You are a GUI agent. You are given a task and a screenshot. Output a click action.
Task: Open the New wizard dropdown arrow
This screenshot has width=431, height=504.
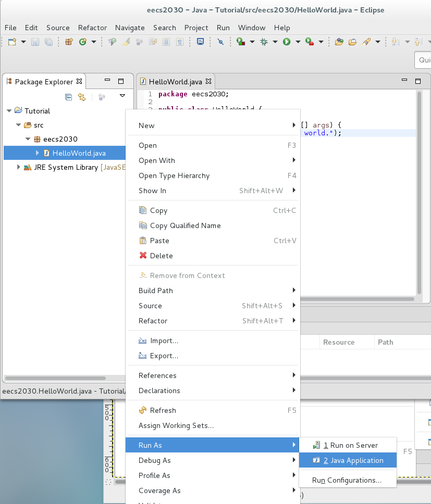pyautogui.click(x=23, y=42)
